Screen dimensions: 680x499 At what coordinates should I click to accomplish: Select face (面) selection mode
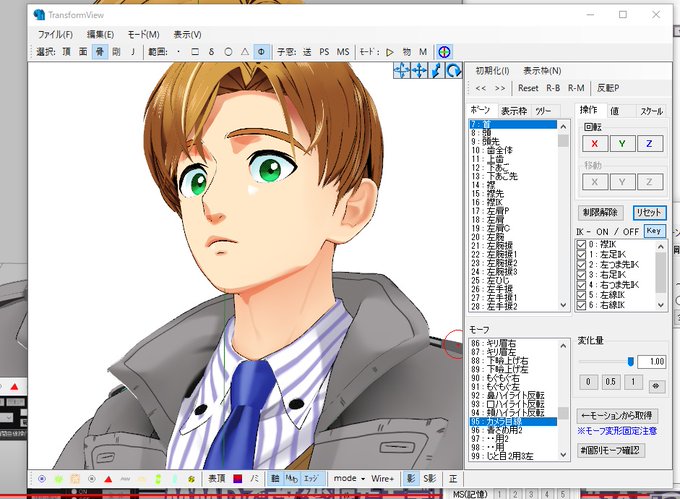point(83,52)
